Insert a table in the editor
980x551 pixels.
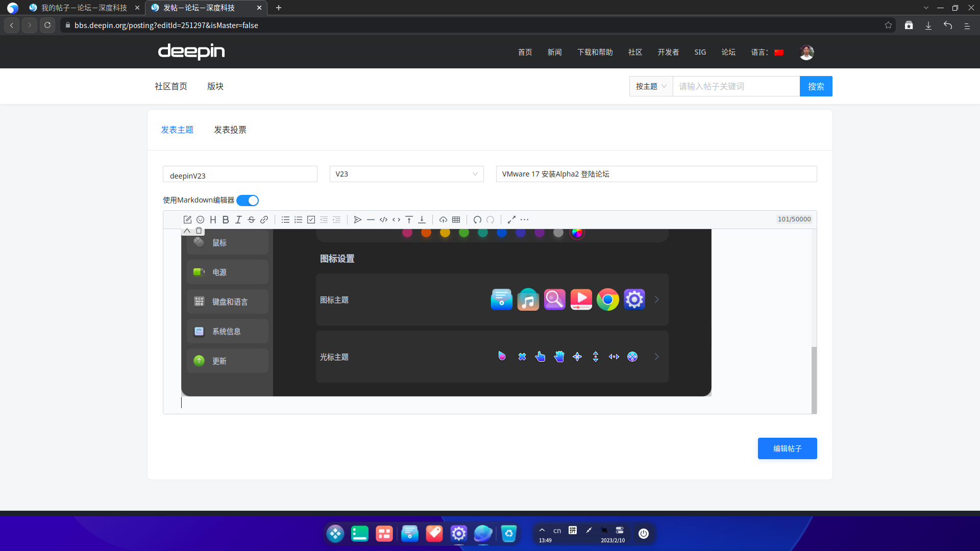pyautogui.click(x=456, y=220)
